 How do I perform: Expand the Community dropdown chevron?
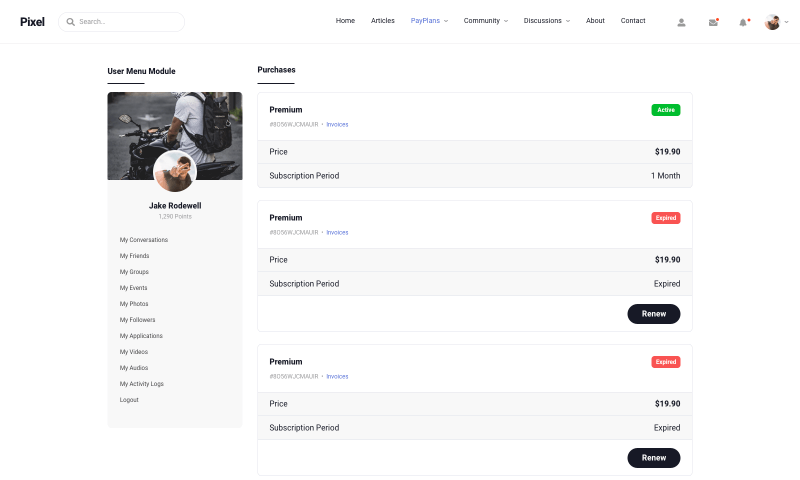(x=506, y=21)
